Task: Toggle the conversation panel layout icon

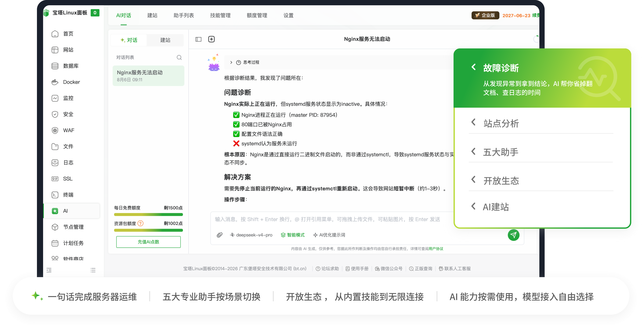Action: [198, 39]
